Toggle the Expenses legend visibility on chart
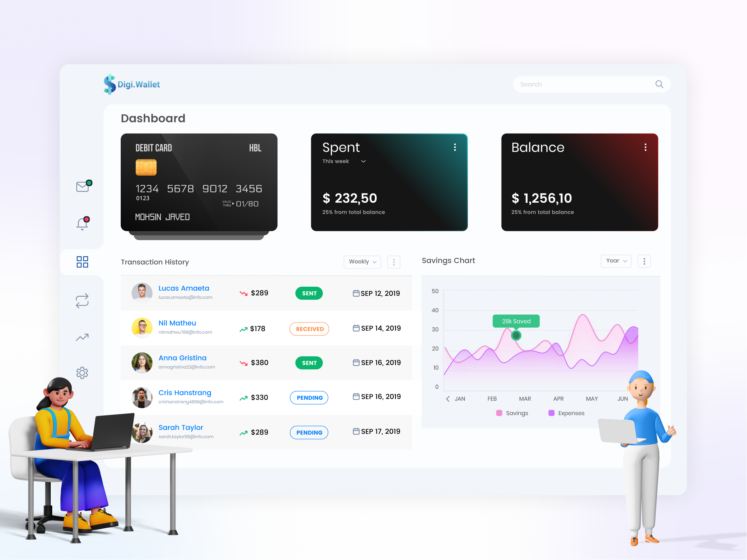Image resolution: width=747 pixels, height=560 pixels. (563, 413)
